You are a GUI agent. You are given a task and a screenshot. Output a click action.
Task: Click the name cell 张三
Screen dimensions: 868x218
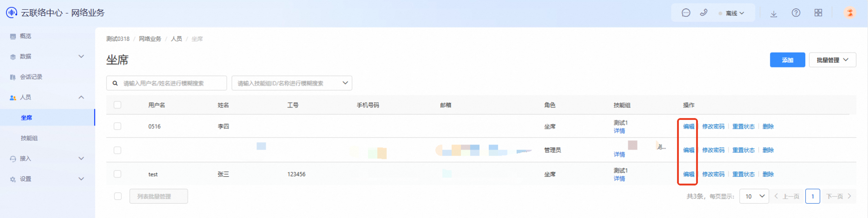pyautogui.click(x=224, y=174)
